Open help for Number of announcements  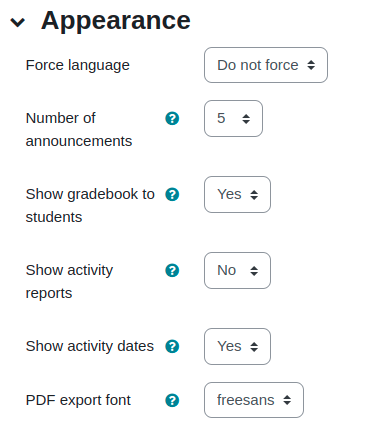tap(172, 118)
